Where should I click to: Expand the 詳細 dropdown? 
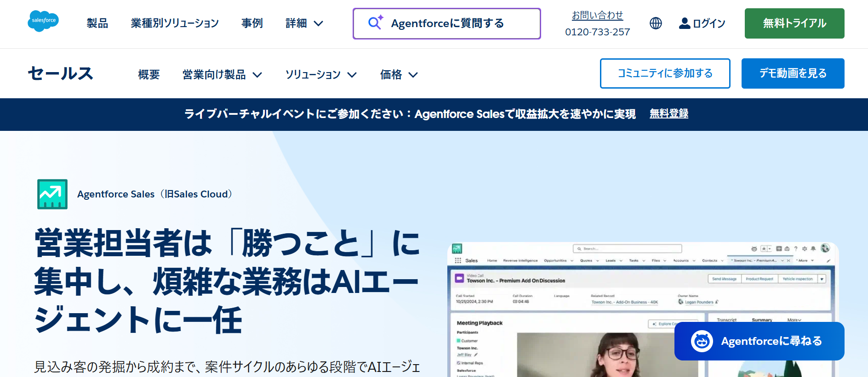coord(304,23)
